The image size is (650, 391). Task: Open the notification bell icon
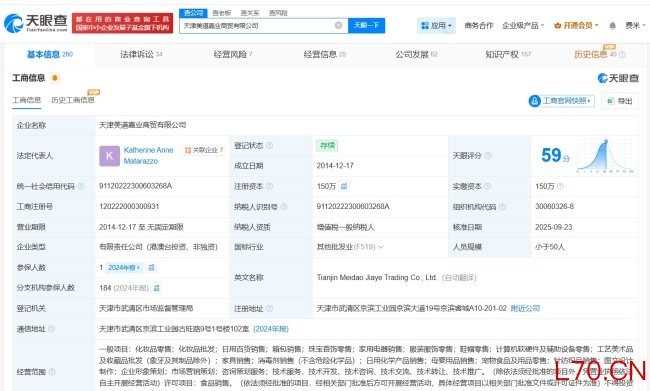point(612,26)
